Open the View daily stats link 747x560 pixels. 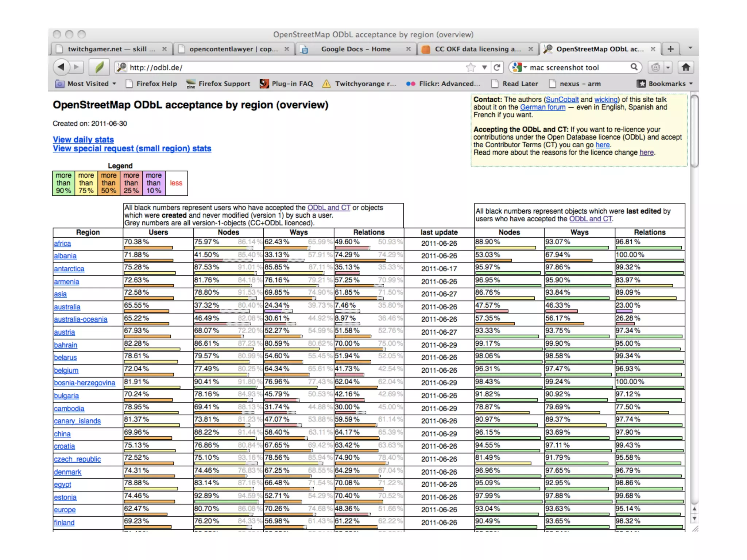pyautogui.click(x=83, y=140)
